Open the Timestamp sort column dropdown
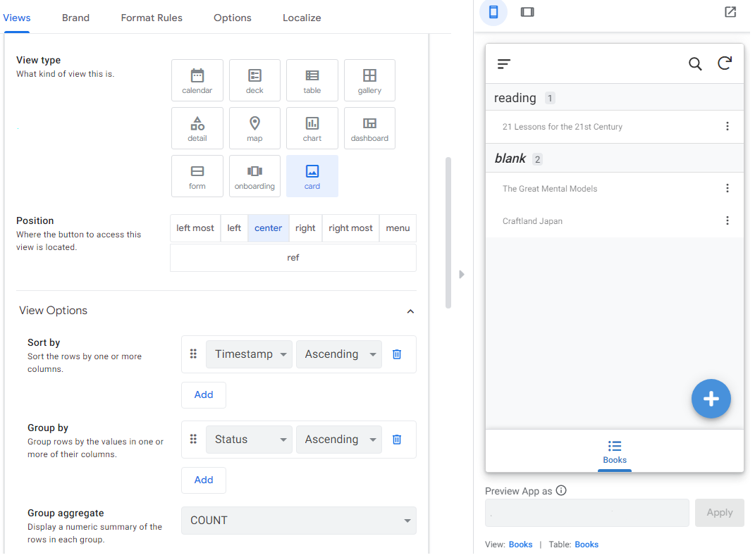 click(249, 354)
